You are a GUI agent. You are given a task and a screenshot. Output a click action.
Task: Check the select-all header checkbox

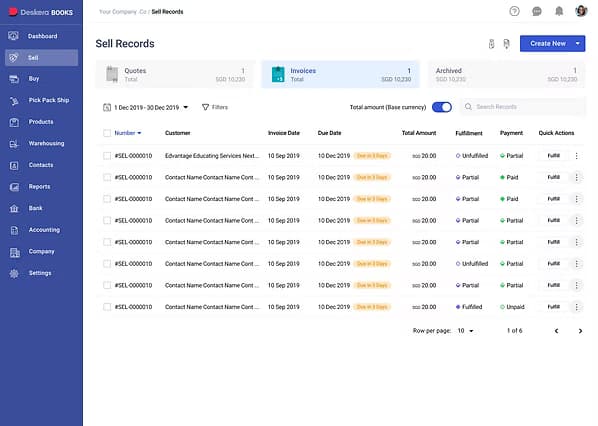(107, 133)
